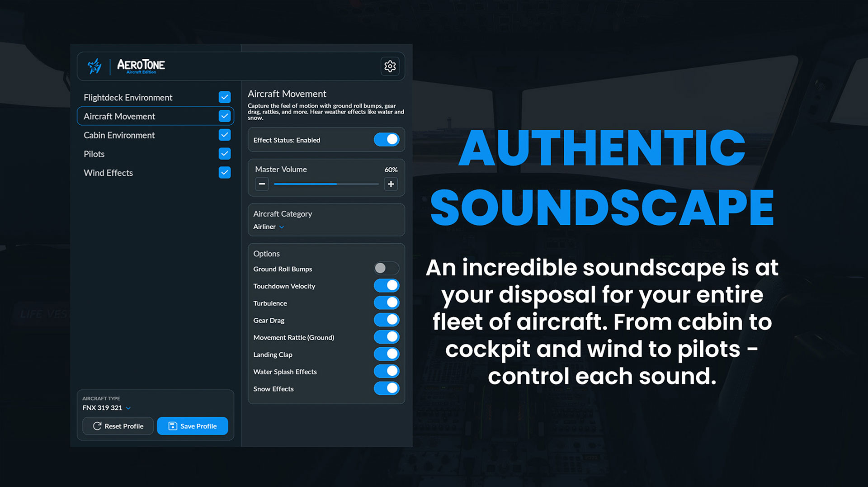Open settings via the gear icon
Viewport: 868px width, 487px height.
[390, 66]
